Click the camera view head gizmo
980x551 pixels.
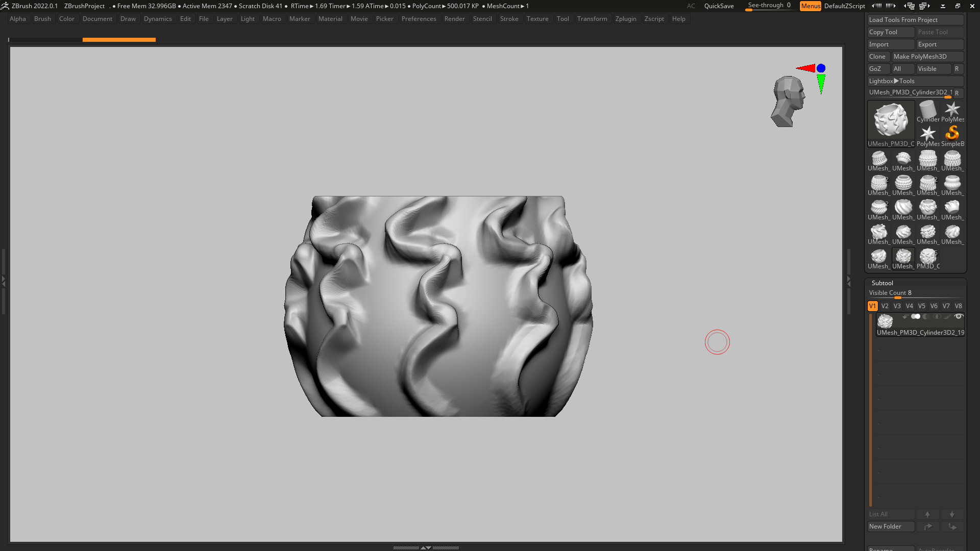(788, 102)
